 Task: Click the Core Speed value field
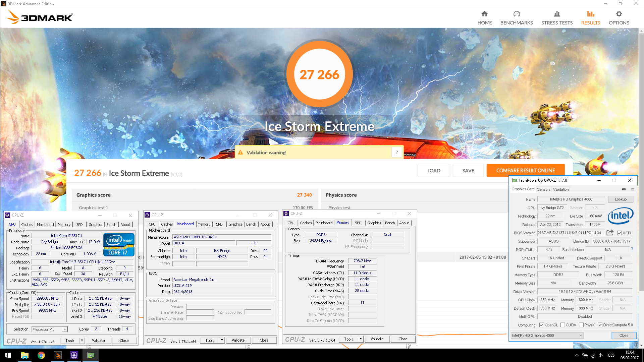point(47,298)
